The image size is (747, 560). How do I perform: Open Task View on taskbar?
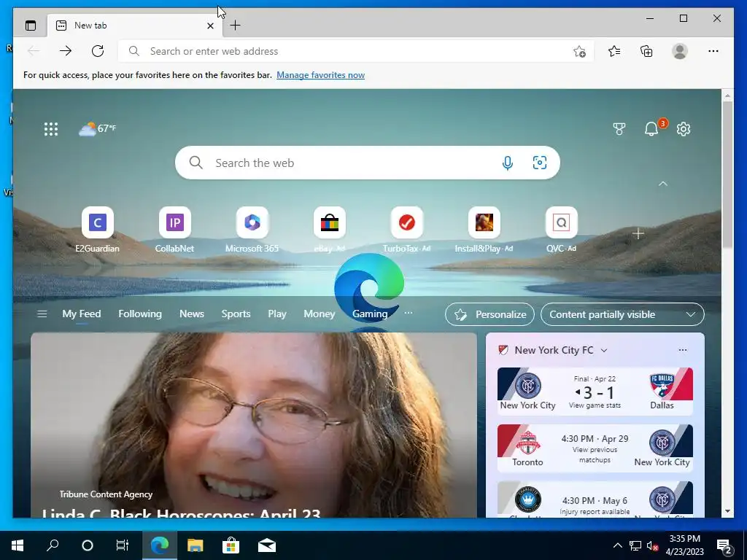click(x=123, y=545)
